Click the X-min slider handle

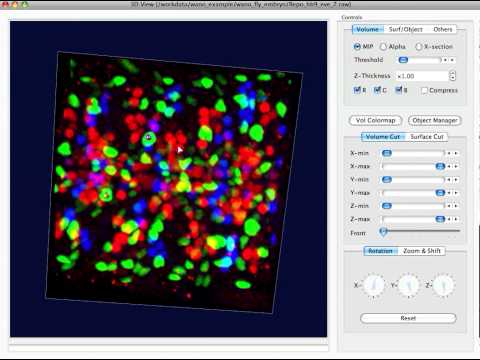(387, 153)
